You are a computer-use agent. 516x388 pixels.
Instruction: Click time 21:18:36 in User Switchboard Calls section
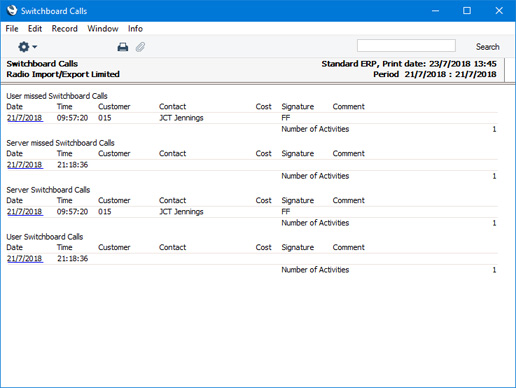point(72,259)
